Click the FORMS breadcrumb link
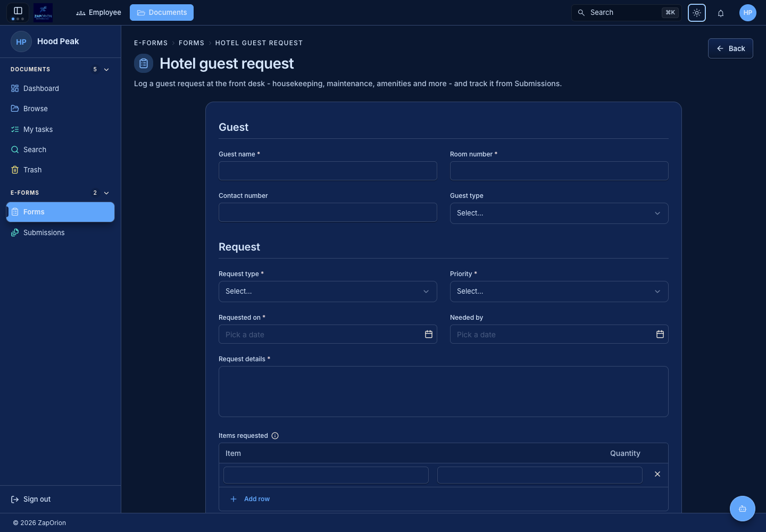The height and width of the screenshot is (532, 766). [191, 43]
